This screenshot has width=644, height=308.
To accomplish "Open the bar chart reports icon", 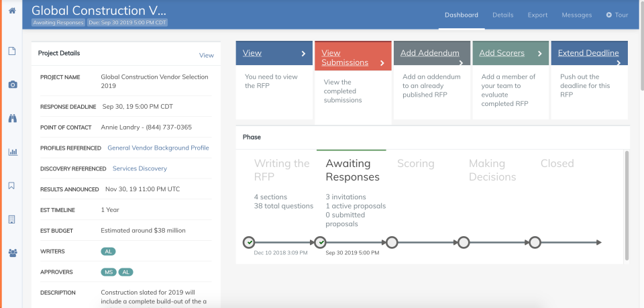I will 13,152.
